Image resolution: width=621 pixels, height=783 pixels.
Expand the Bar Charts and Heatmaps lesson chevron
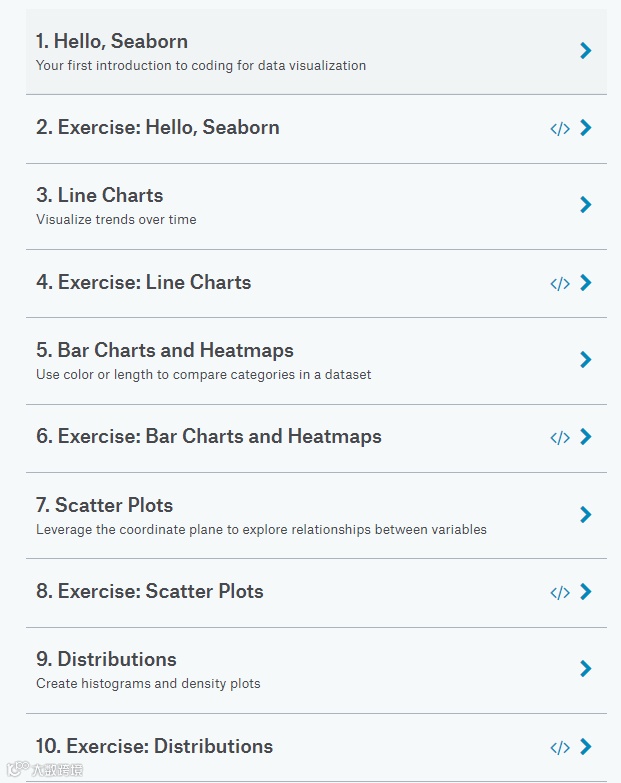586,360
